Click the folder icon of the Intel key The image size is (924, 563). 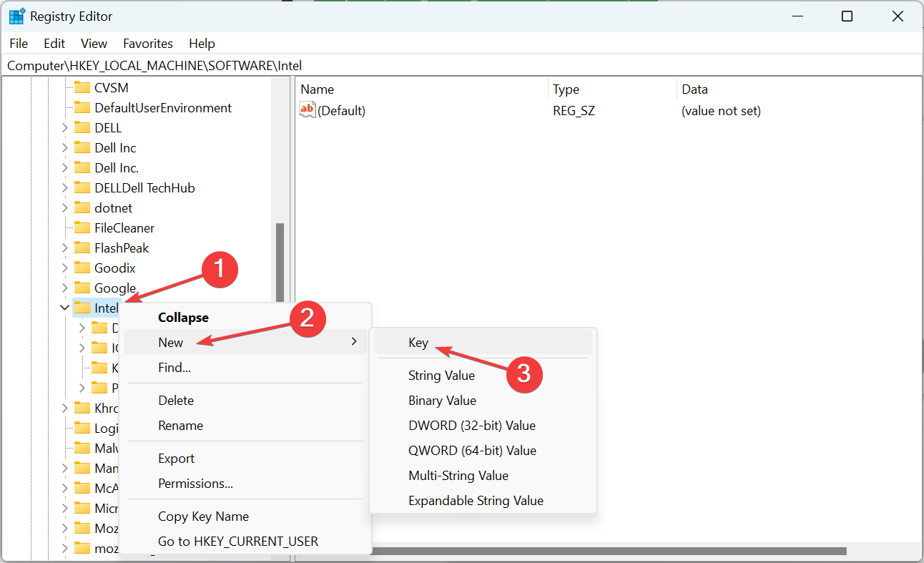[x=82, y=308]
